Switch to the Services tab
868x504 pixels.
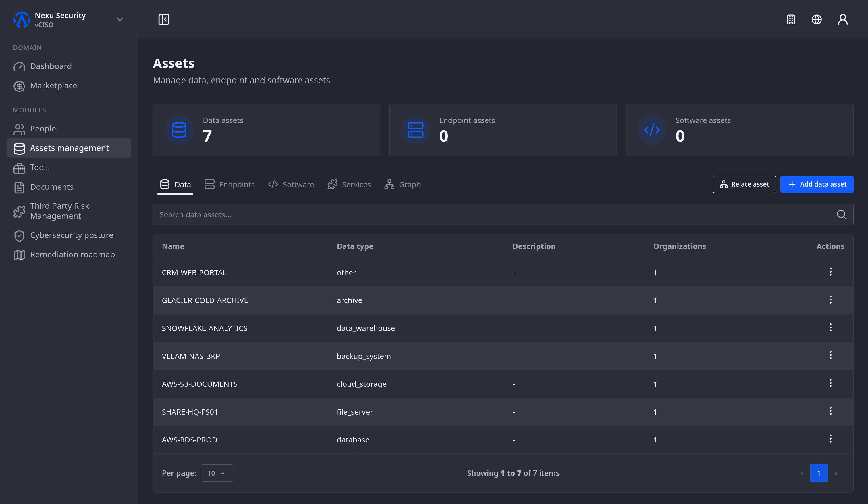[x=349, y=184]
